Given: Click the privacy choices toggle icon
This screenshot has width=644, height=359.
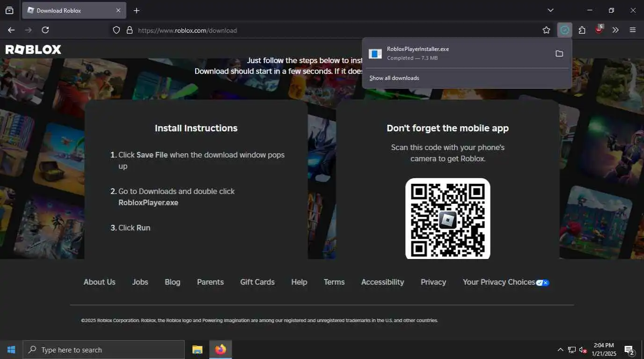Looking at the screenshot, I should pos(543,283).
